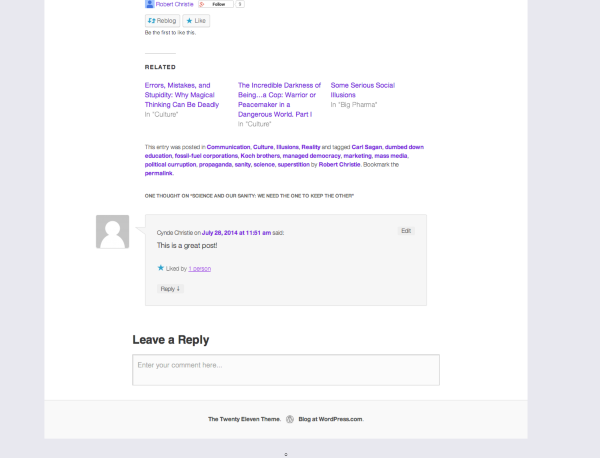
Task: Focus the 'Enter your comment here' field
Action: click(x=286, y=370)
